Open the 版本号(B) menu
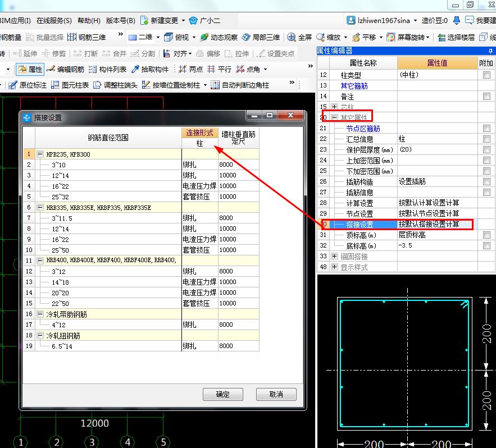Screen dimensions: 496x448 pos(121,21)
